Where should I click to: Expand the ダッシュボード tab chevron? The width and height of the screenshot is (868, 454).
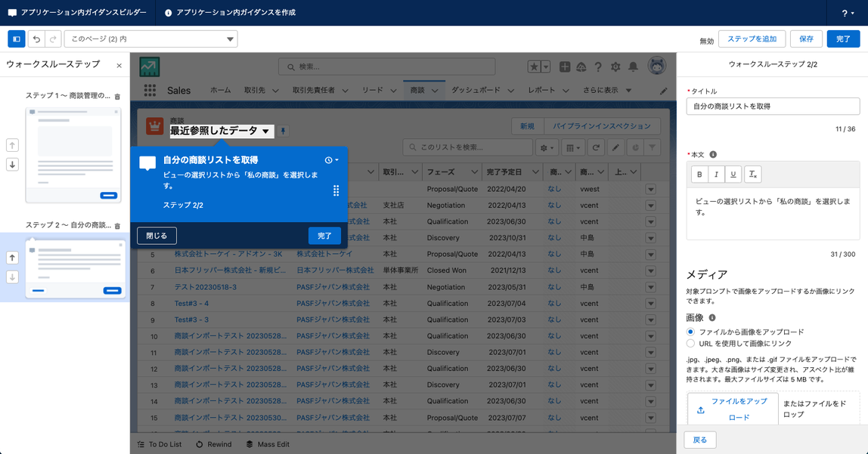tap(511, 91)
